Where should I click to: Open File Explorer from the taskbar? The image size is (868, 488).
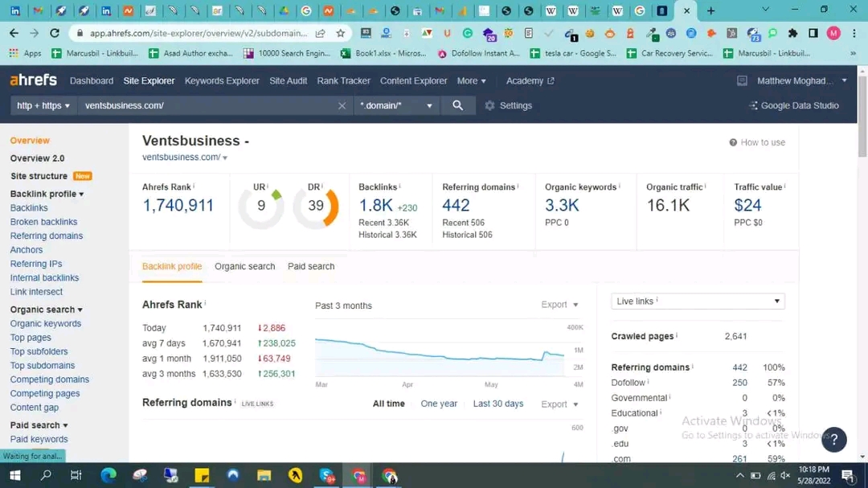tap(264, 475)
